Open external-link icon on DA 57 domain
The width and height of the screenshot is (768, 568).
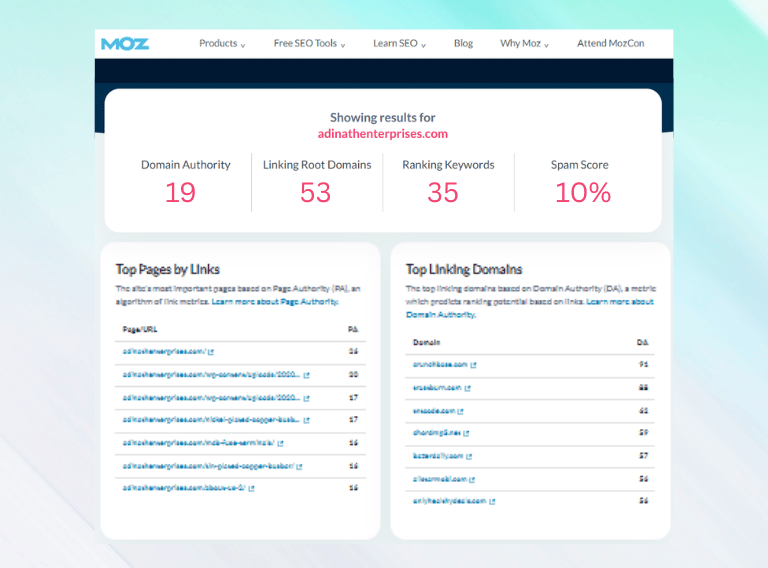click(469, 456)
